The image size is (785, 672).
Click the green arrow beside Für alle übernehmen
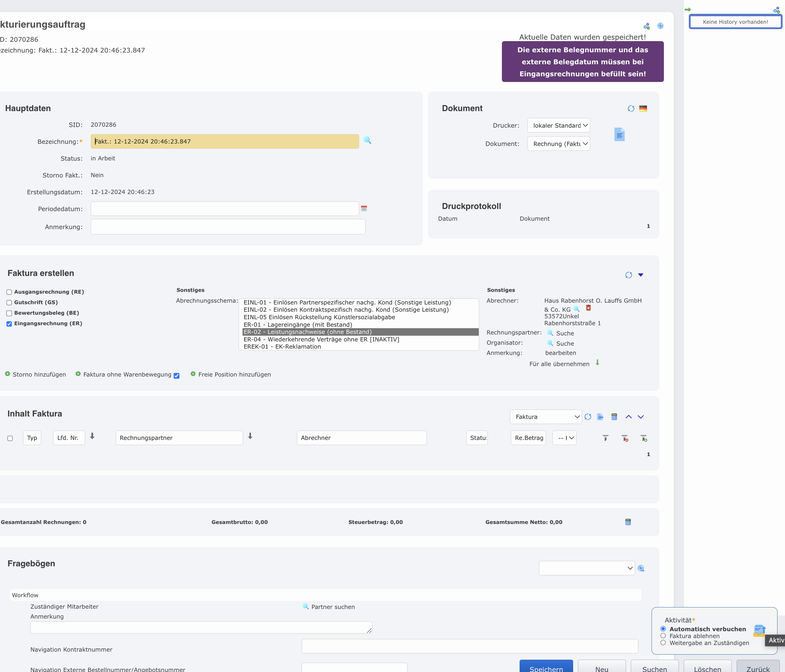click(597, 363)
